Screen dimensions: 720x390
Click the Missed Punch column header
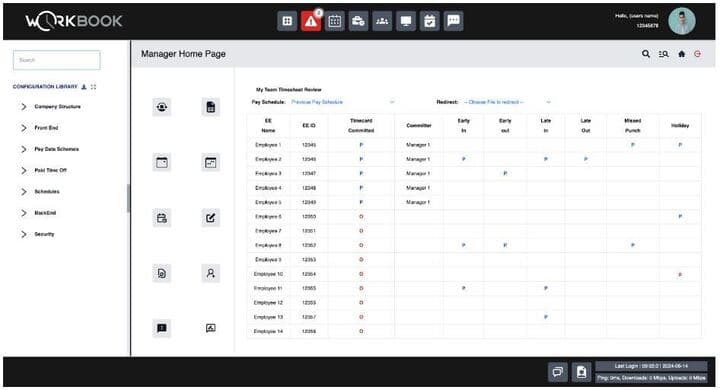tap(632, 125)
